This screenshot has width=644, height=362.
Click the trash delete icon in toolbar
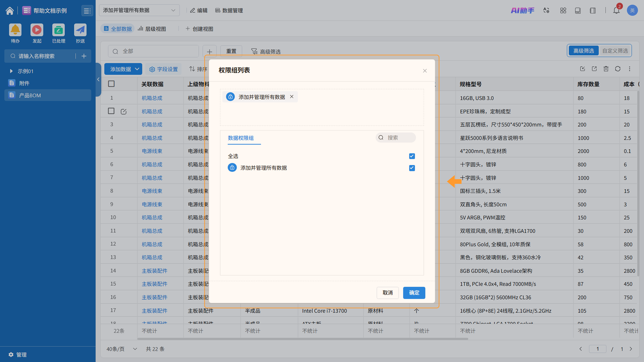click(606, 69)
